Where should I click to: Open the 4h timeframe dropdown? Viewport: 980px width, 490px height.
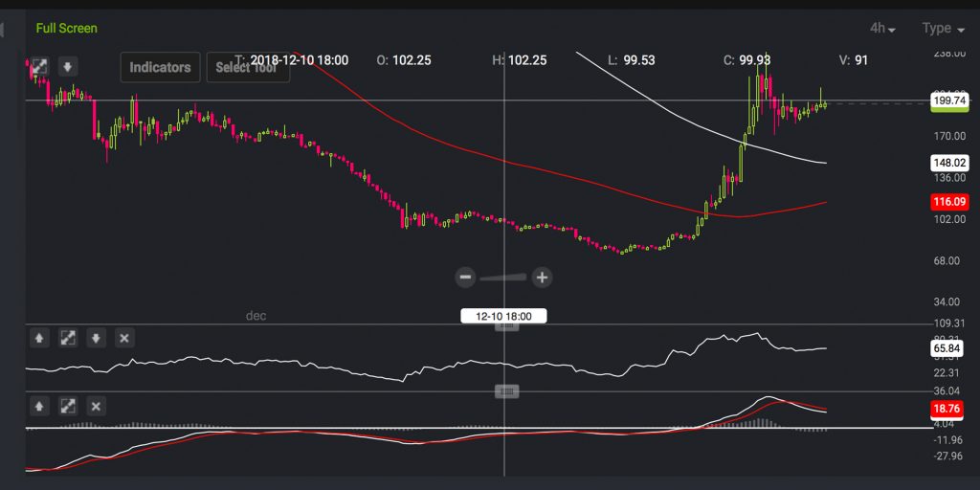(x=882, y=29)
